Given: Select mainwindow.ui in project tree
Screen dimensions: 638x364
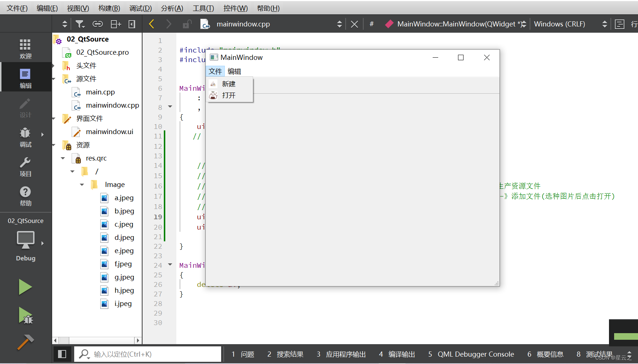Looking at the screenshot, I should 109,132.
